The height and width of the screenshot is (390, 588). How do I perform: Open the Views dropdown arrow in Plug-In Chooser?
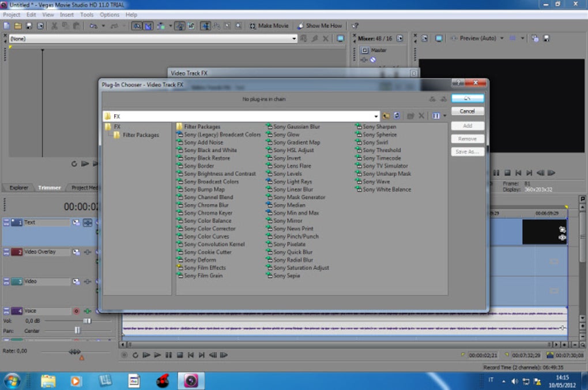pyautogui.click(x=445, y=116)
